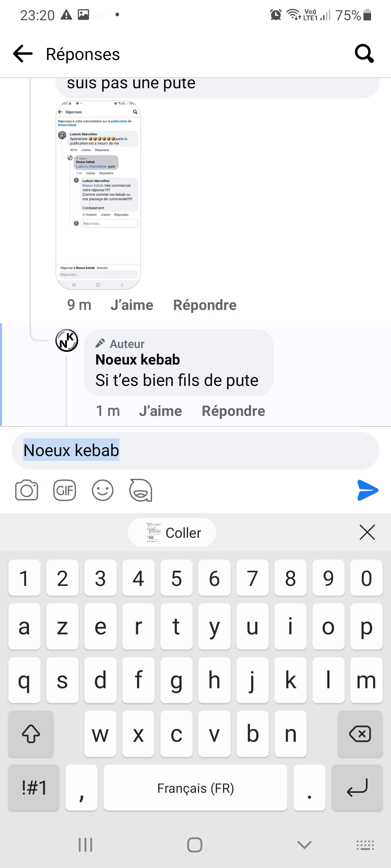Open the GIF picker
The height and width of the screenshot is (868, 391).
coord(64,490)
